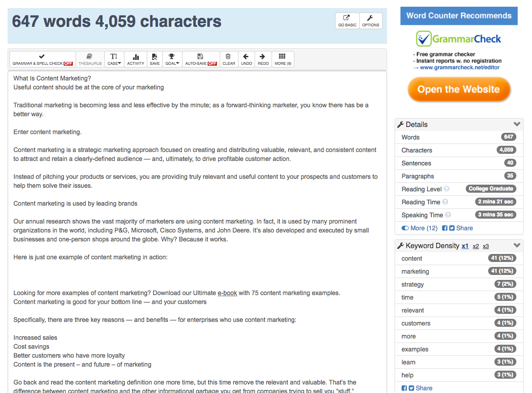Click the orange Open the Website button
This screenshot has width=532, height=393.
pyautogui.click(x=459, y=89)
